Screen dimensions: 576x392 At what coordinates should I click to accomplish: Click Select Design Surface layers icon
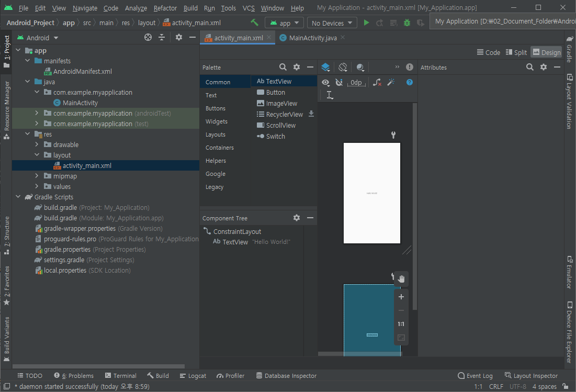point(325,67)
